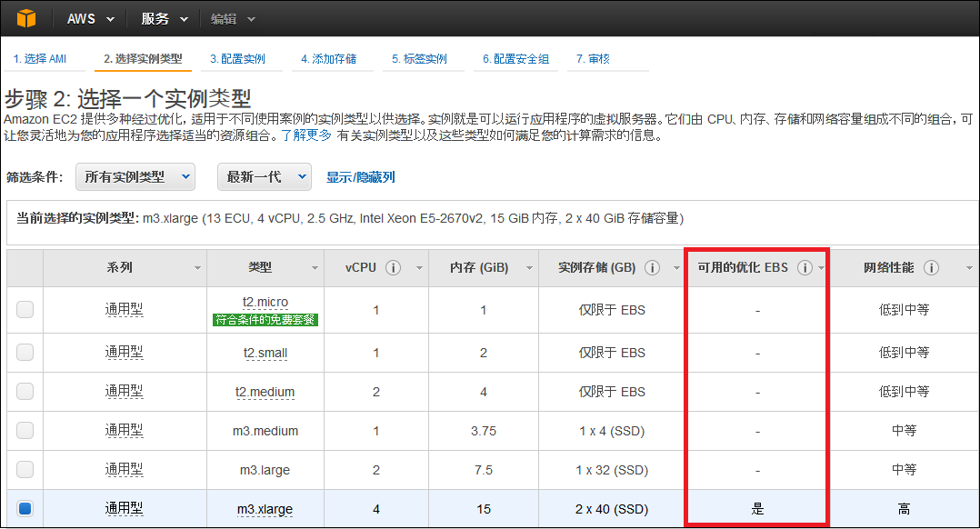Click the 符合条件的免费套餐 green badge
This screenshot has width=980, height=529.
tap(265, 320)
